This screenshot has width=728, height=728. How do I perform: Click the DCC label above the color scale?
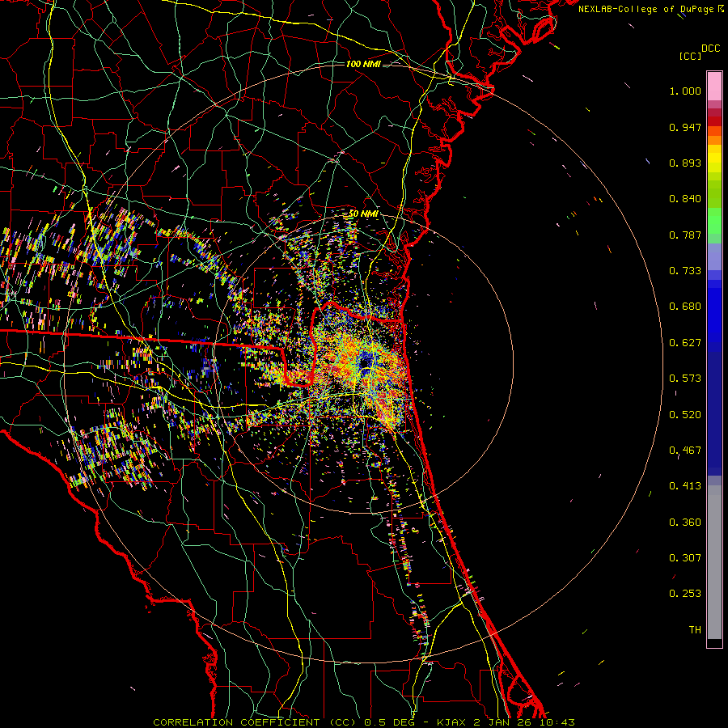click(710, 49)
